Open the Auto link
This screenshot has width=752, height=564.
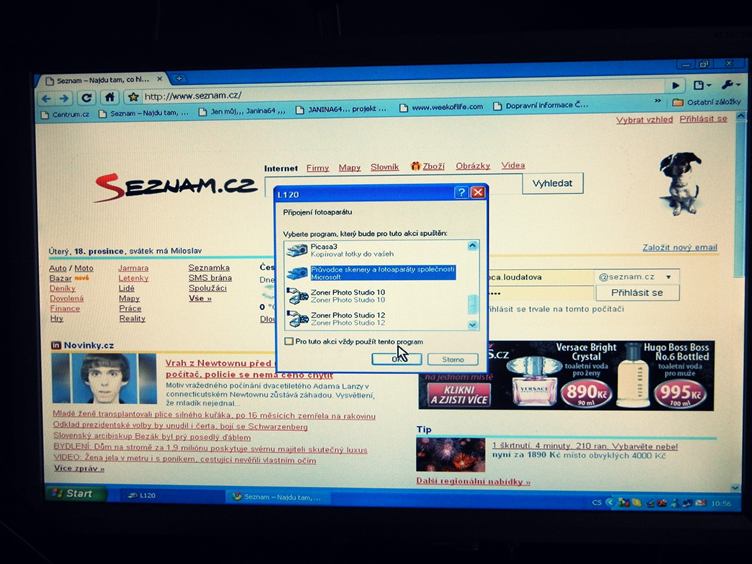58,268
